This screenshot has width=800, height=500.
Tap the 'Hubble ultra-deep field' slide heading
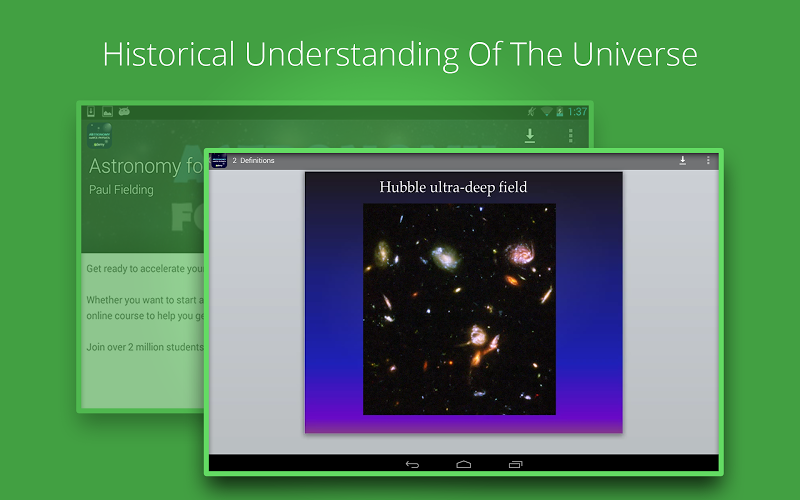[453, 187]
